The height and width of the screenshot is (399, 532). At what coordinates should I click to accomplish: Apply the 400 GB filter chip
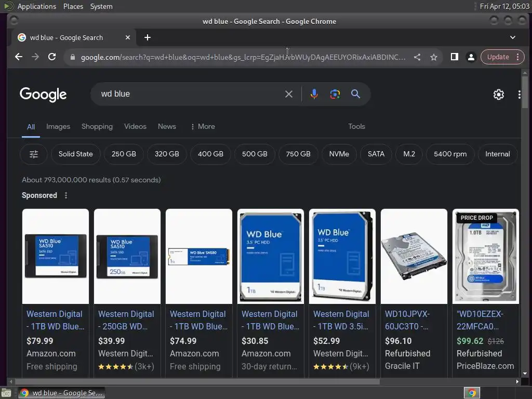(x=210, y=154)
